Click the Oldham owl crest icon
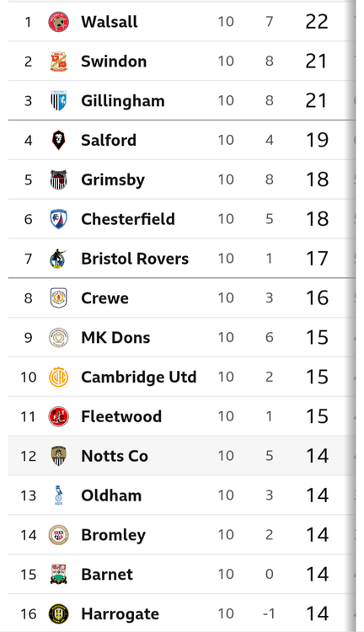 (58, 495)
